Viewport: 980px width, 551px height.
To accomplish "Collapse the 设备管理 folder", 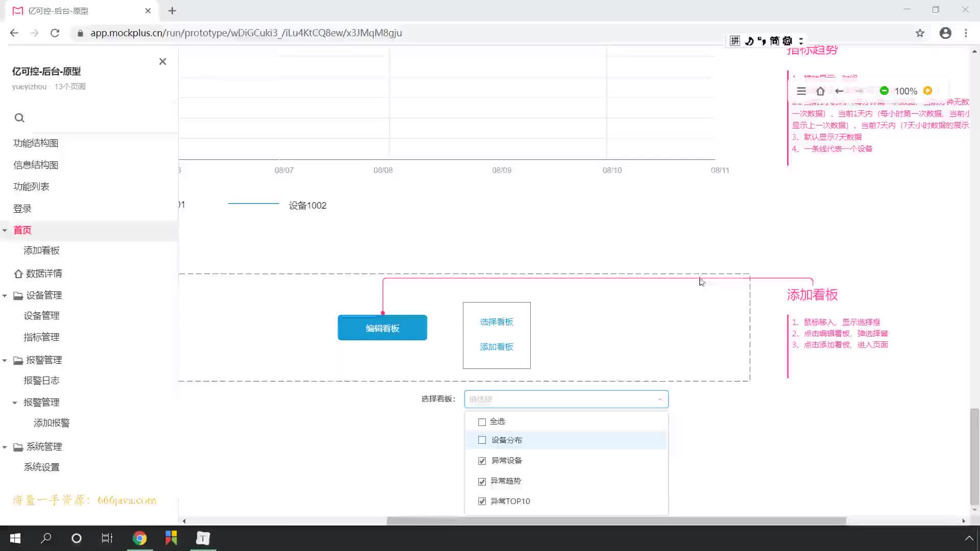I will click(5, 296).
